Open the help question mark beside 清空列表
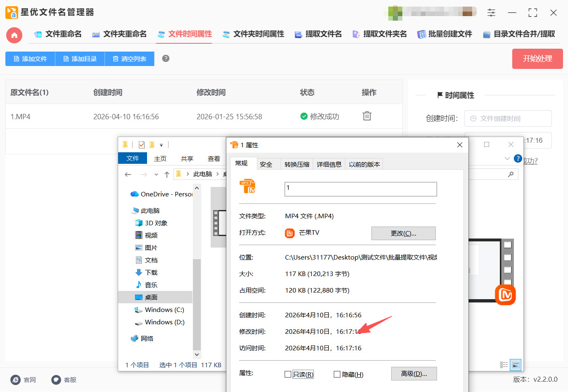This screenshot has width=568, height=392. [x=166, y=59]
